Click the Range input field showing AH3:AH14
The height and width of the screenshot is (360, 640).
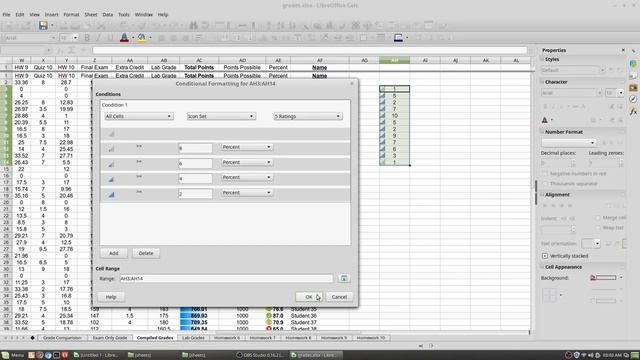(x=227, y=278)
